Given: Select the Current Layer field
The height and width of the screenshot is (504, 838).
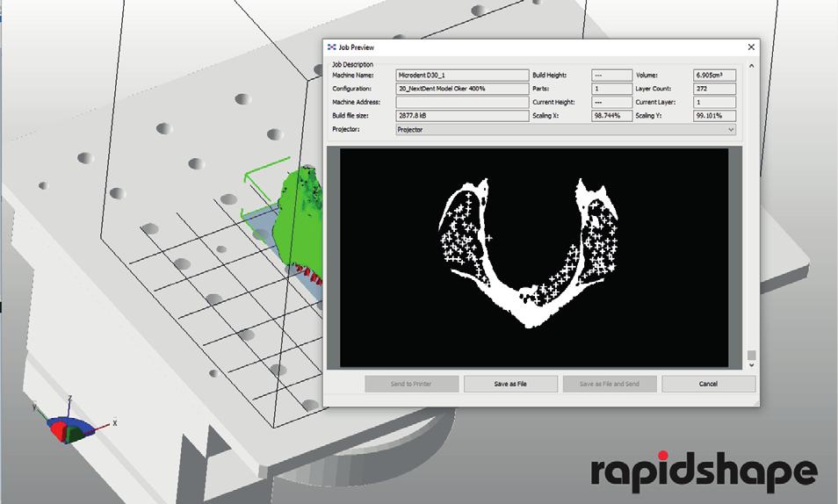Looking at the screenshot, I should 714,102.
